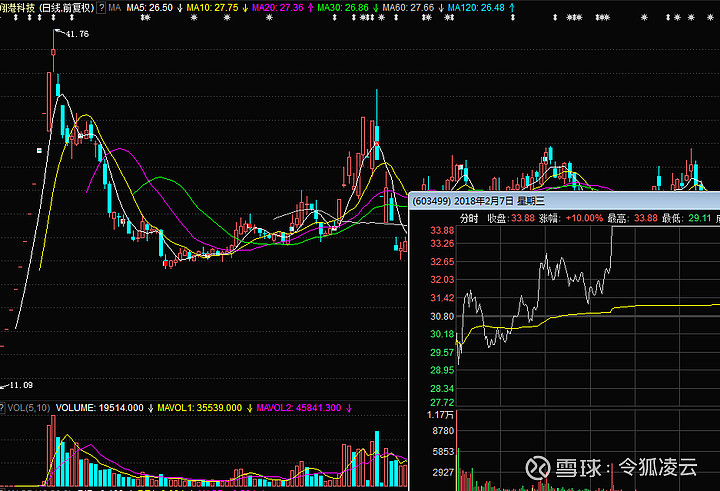Click the 分时 tab in the popup

[469, 216]
